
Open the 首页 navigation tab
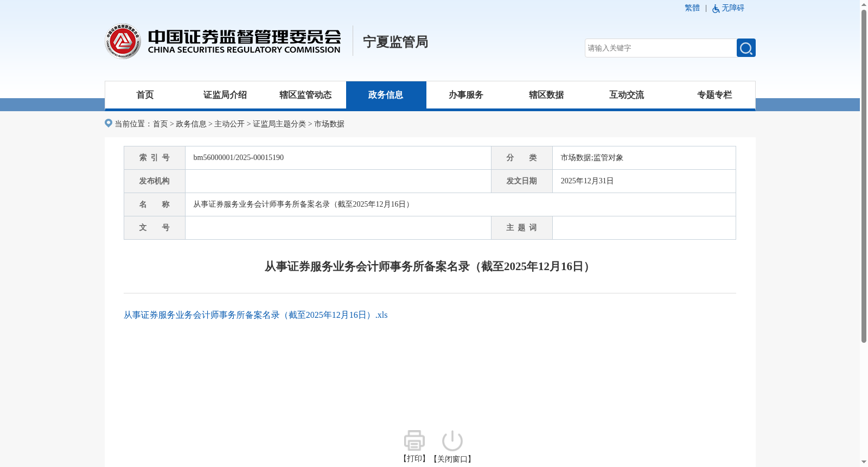145,95
